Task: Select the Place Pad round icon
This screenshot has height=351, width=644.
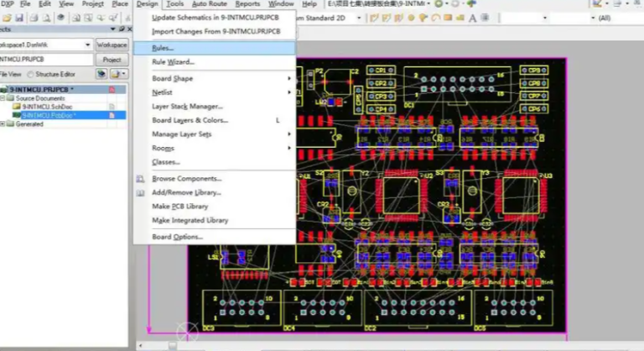Action: (411, 18)
